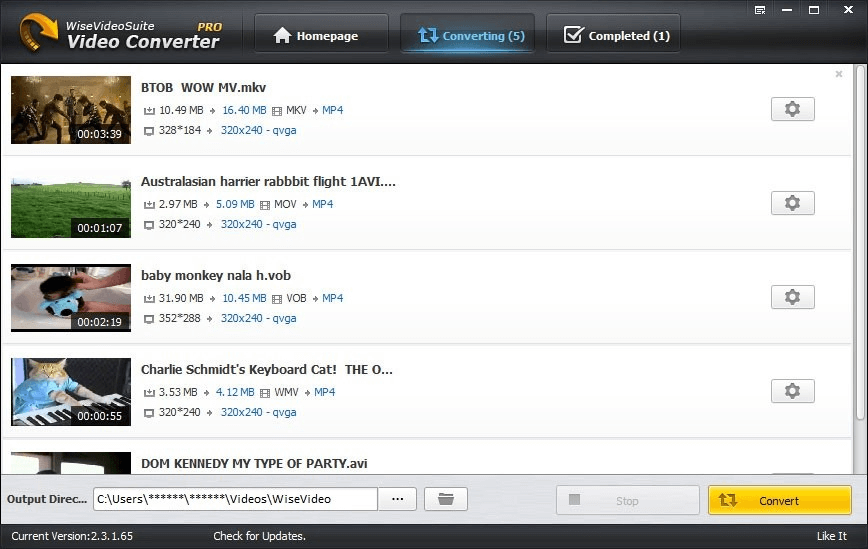Screen dimensions: 868x549
Task: Click the 328*184 source resolution
Action: coord(180,131)
